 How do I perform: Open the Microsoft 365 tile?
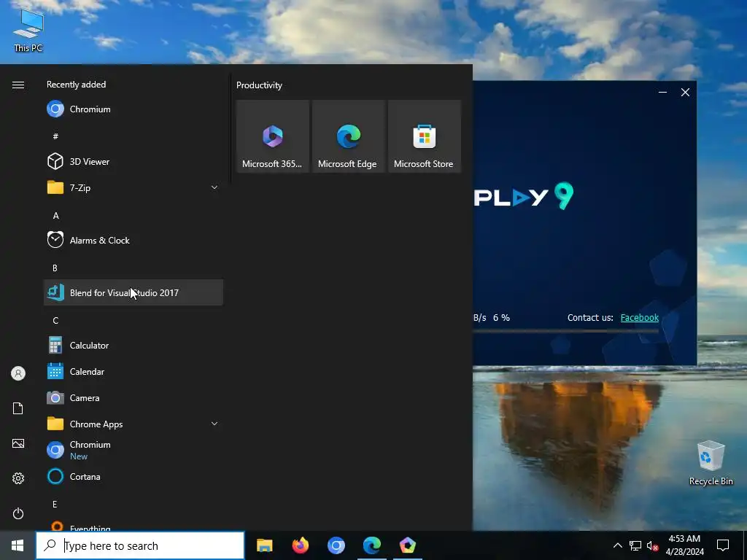tap(273, 136)
